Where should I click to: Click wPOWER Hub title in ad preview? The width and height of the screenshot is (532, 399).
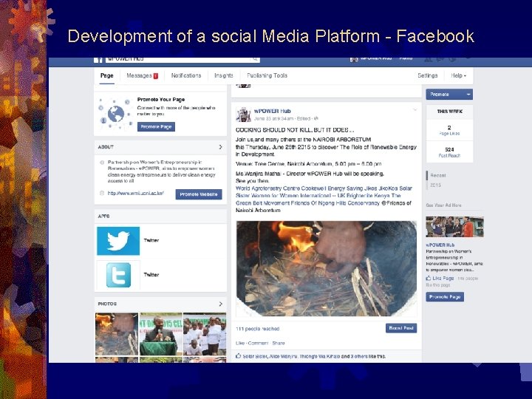[x=440, y=245]
